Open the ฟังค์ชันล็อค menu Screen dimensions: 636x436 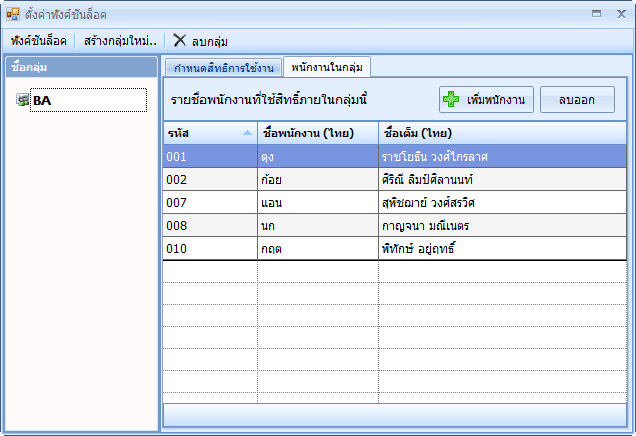[39, 41]
